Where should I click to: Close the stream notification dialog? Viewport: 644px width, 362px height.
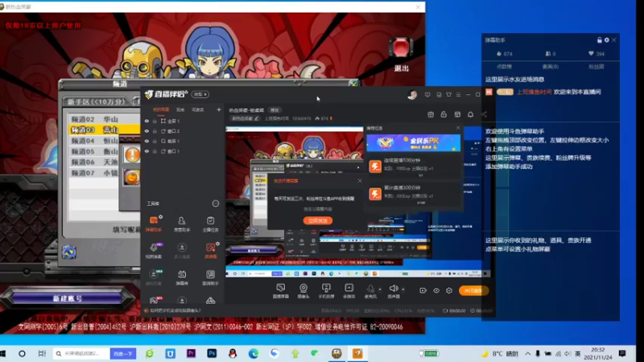(x=360, y=180)
